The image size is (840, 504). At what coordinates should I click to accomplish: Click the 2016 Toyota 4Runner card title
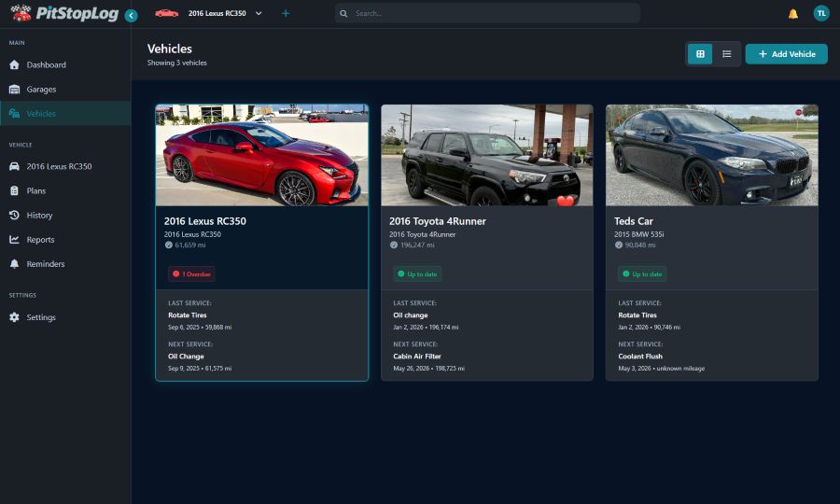coord(437,221)
